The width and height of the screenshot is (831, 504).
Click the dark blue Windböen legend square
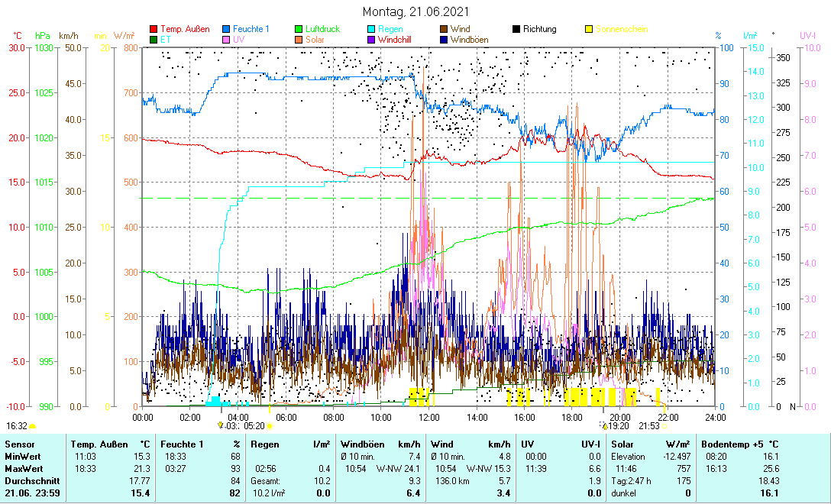tap(444, 39)
